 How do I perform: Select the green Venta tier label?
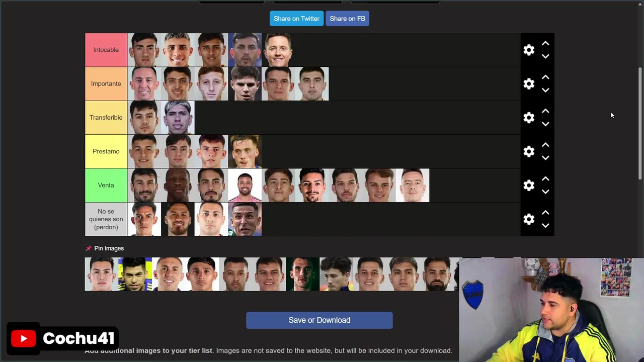pos(106,185)
